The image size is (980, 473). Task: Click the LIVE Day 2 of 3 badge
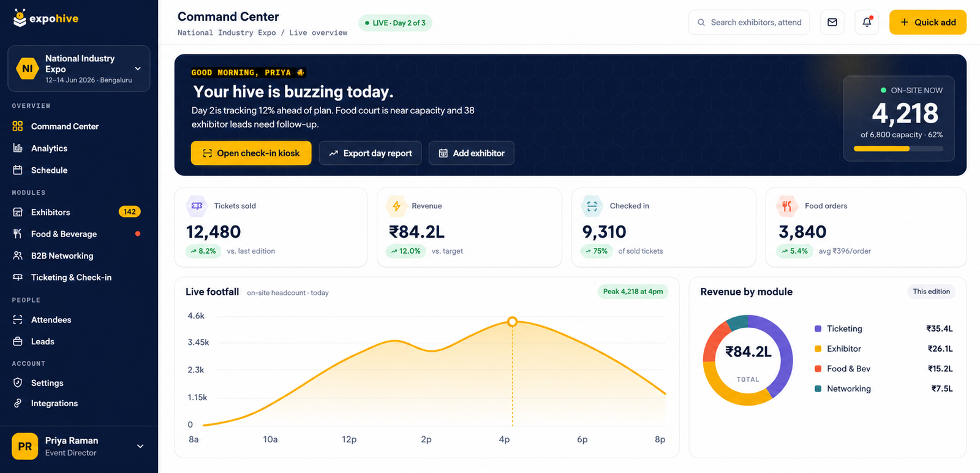pos(395,23)
